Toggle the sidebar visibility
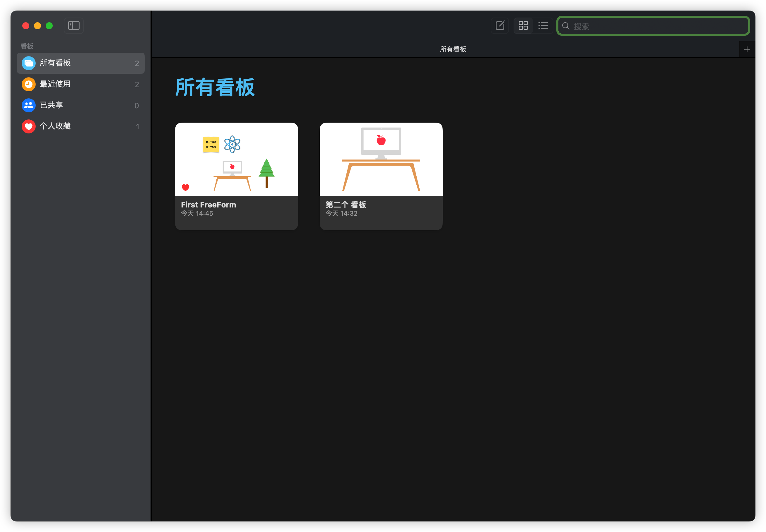This screenshot has height=532, width=766. point(73,26)
